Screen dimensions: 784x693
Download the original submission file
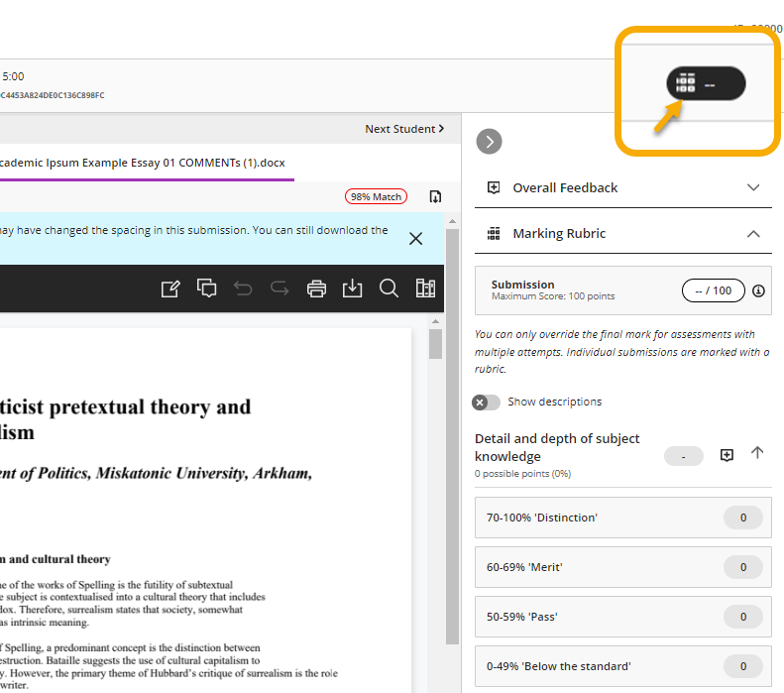[434, 196]
